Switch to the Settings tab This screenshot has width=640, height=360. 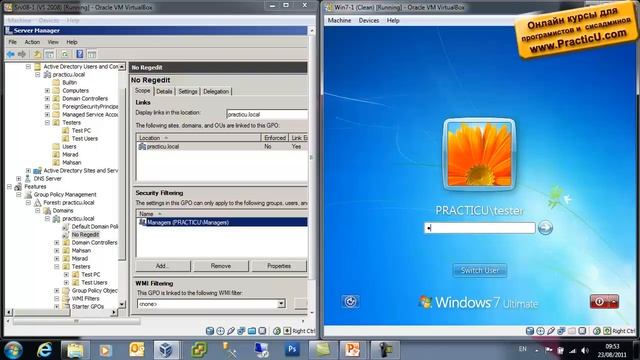(188, 91)
